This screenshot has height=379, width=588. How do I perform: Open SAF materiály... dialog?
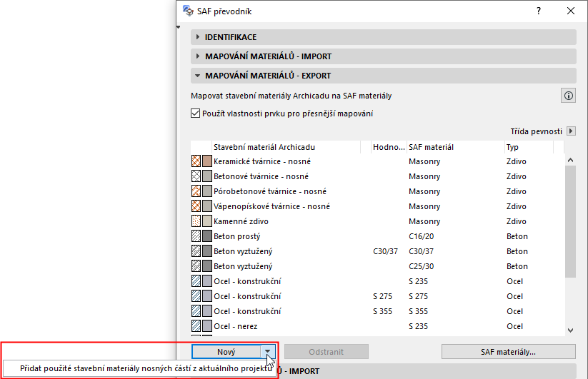click(508, 352)
